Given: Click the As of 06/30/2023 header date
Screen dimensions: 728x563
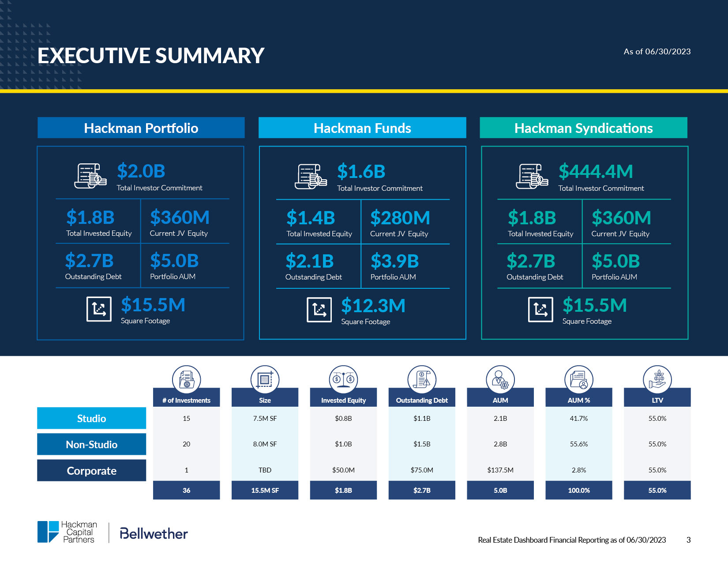Looking at the screenshot, I should pos(657,51).
